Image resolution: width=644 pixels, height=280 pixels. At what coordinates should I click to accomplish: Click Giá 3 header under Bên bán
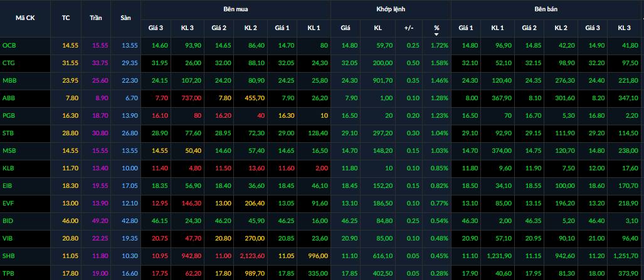[x=592, y=28]
